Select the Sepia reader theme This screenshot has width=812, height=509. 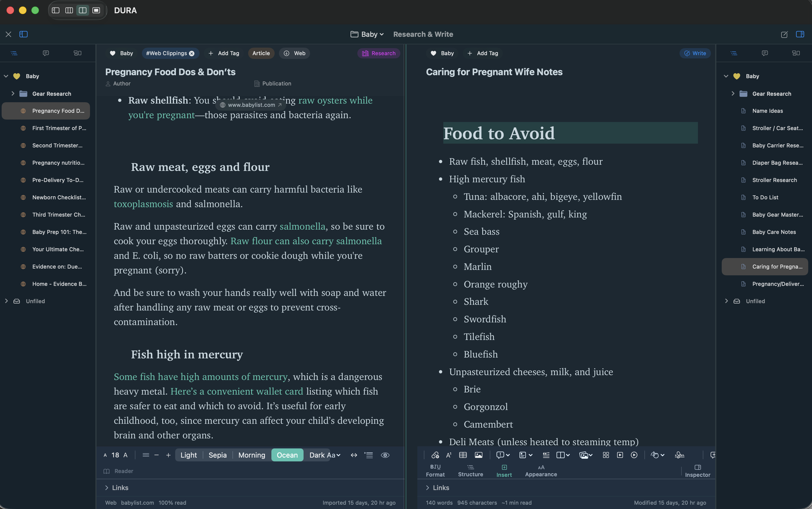coord(217,455)
